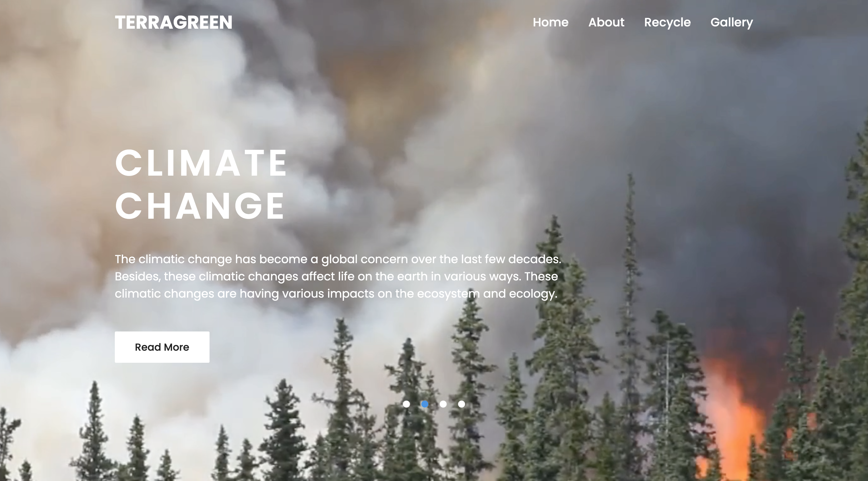Click the word 'More' on the white button
The width and height of the screenshot is (868, 481).
[177, 347]
